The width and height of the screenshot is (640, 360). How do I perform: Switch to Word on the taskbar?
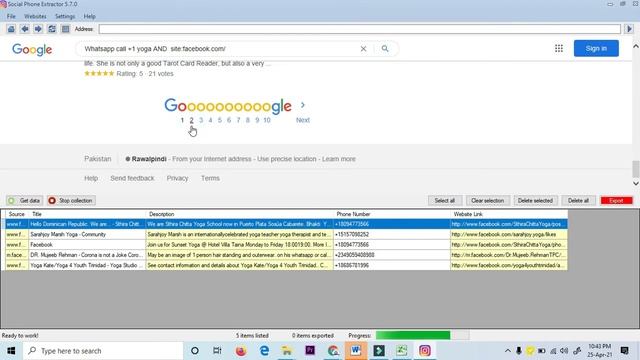tap(356, 351)
